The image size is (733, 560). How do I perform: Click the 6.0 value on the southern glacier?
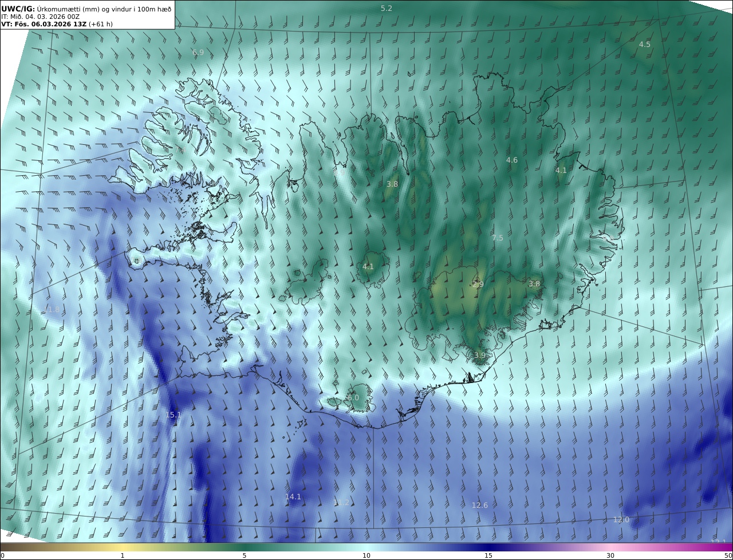(353, 398)
